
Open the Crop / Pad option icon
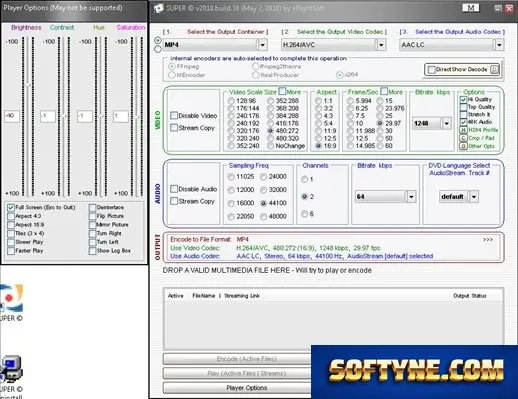[463, 138]
